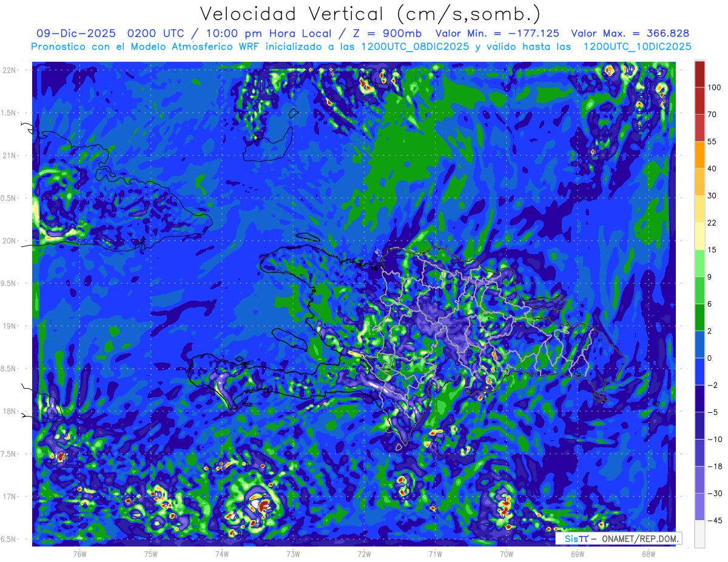The width and height of the screenshot is (728, 562).
Task: Click the title 'Velocidad Vertical (cm/s,somb.)'
Action: pos(369,14)
